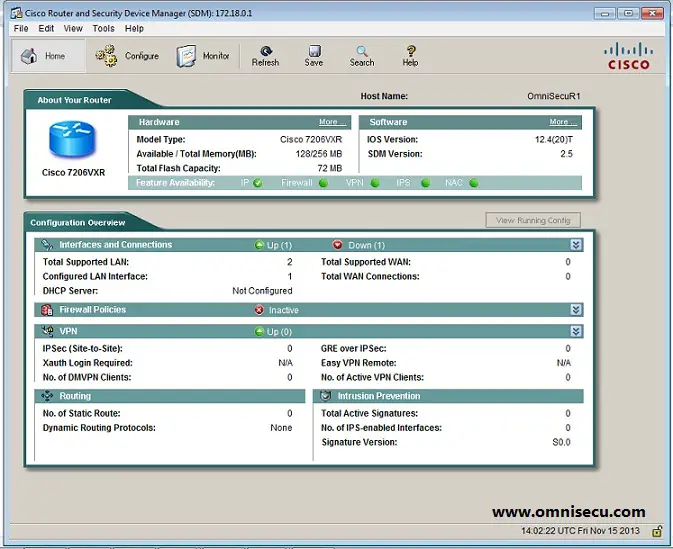
Task: Click the Firewall feature green indicator
Action: [323, 183]
